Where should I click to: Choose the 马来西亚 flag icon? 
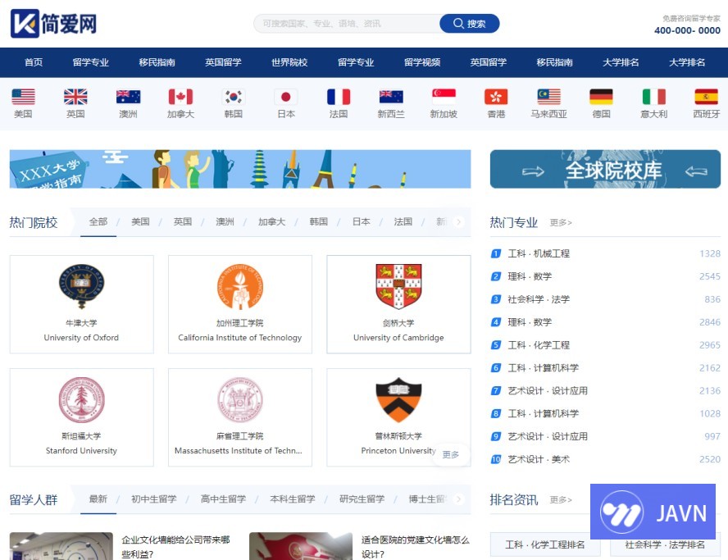tap(548, 97)
